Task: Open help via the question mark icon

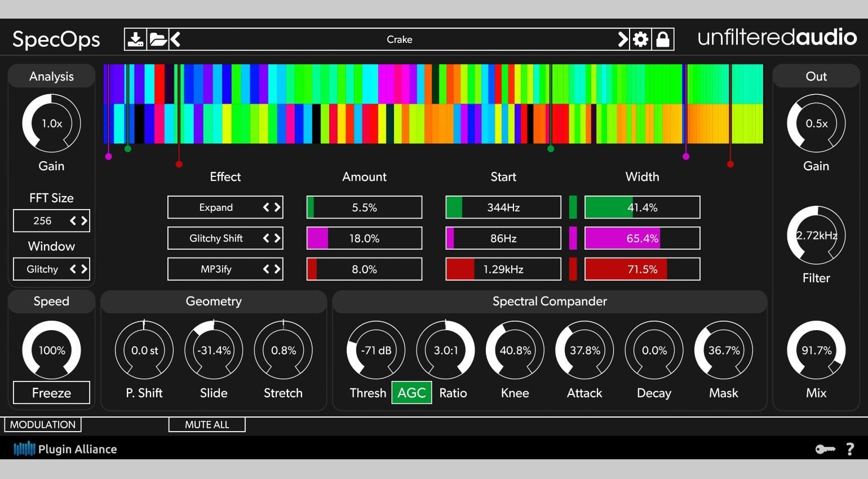Action: 851,449
